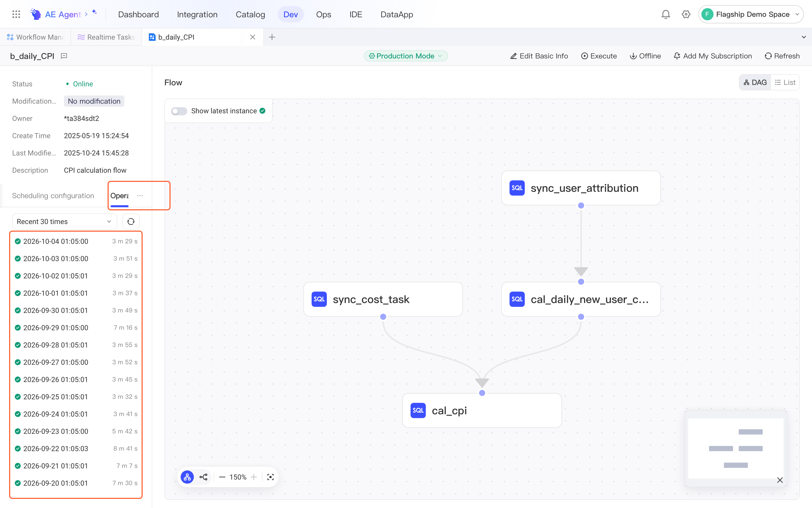Open more tabs ellipsis menu
The image size is (812, 508).
(140, 196)
